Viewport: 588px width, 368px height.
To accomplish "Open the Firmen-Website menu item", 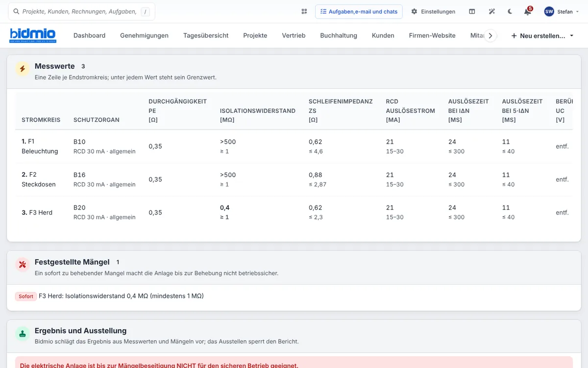I will tap(432, 35).
